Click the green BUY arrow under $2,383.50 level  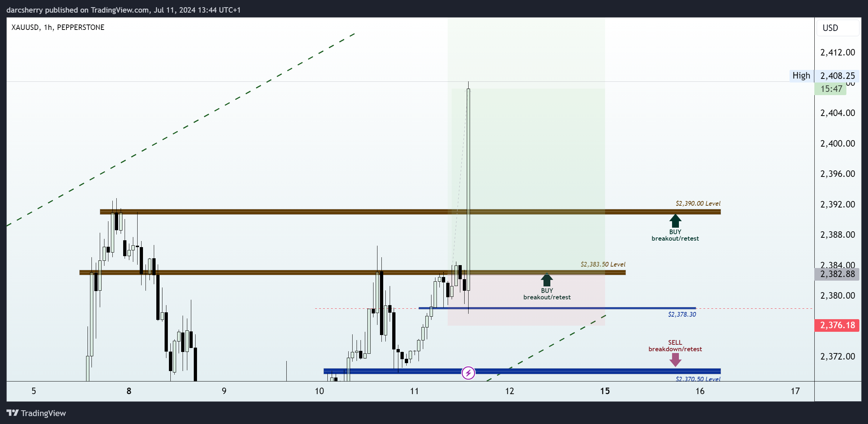click(x=547, y=280)
